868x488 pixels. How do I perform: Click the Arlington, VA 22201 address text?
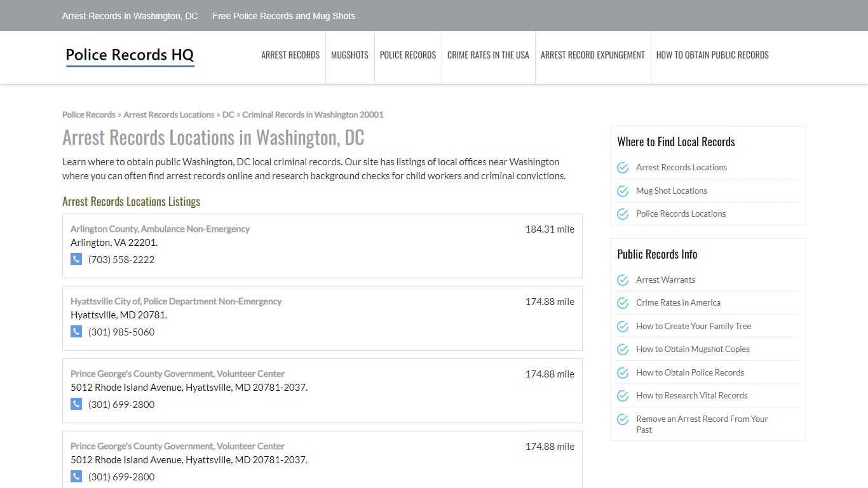[x=114, y=243]
